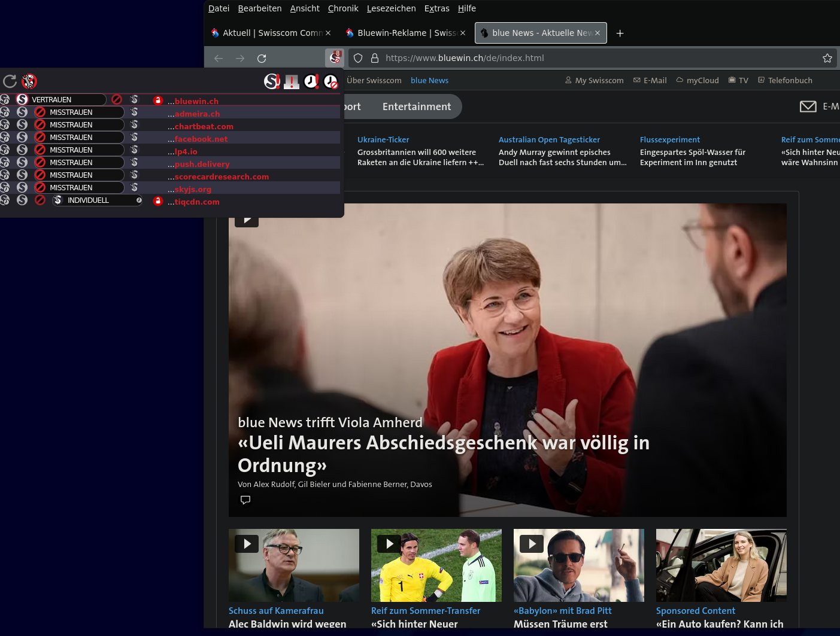Screen dimensions: 840x636
Task: Open a new browser tab
Action: pos(620,34)
